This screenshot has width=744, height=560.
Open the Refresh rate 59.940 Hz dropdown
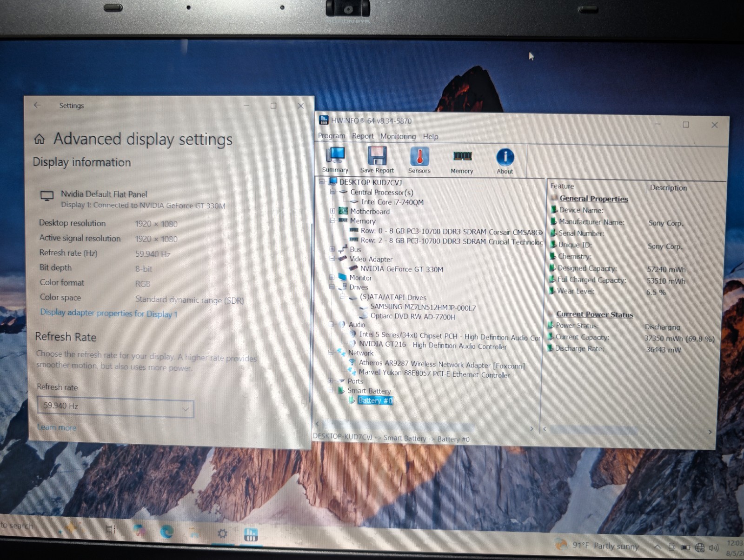tap(115, 406)
